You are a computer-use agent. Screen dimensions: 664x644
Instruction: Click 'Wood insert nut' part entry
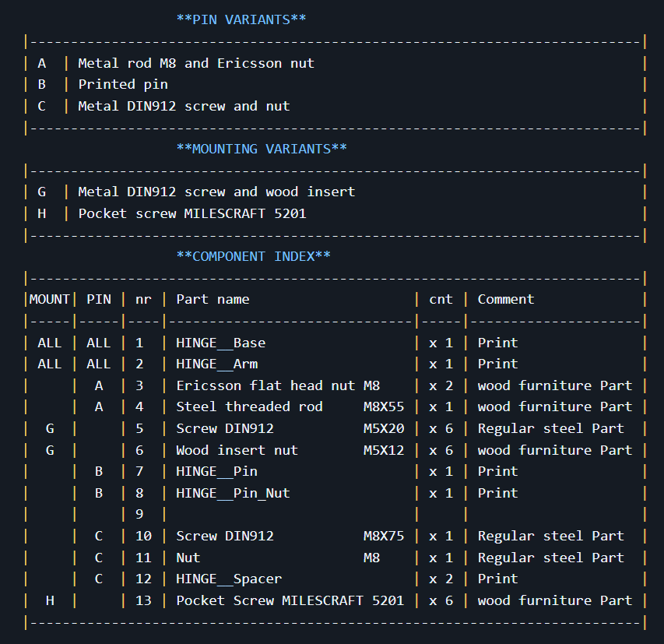(237, 450)
